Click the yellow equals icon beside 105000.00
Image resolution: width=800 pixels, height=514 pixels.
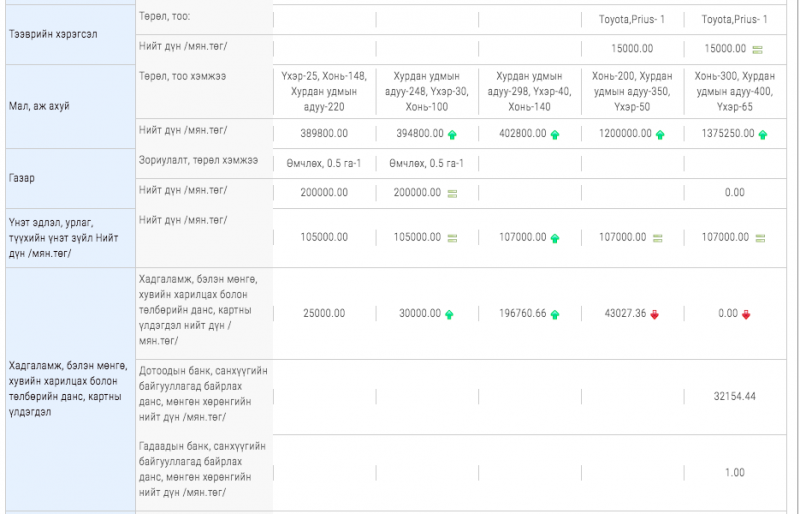click(x=452, y=238)
